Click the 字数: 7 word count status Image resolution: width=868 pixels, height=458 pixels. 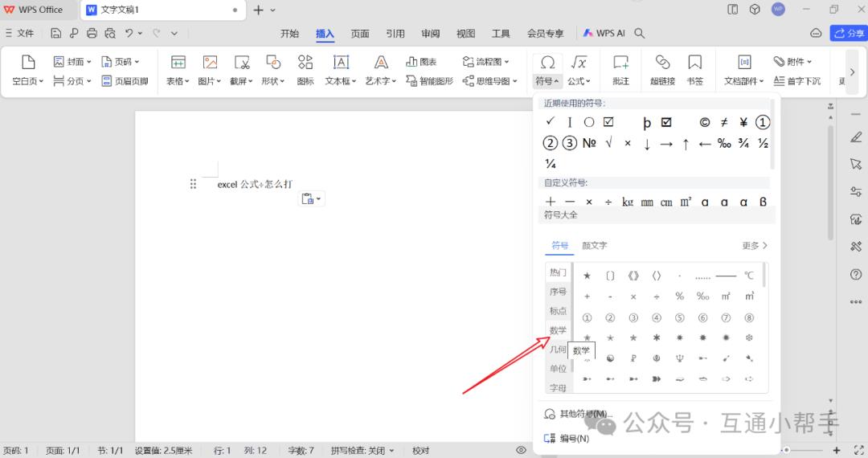[x=301, y=450]
